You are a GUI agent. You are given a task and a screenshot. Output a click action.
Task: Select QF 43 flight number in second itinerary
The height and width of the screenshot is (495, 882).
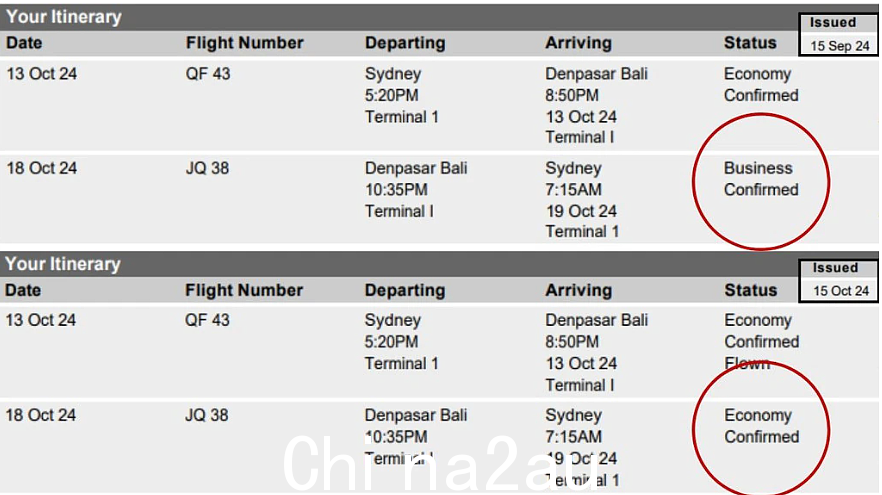(x=208, y=320)
